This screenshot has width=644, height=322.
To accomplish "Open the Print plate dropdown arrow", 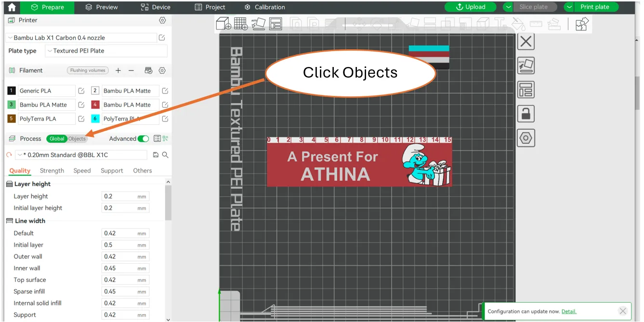I will (x=569, y=7).
